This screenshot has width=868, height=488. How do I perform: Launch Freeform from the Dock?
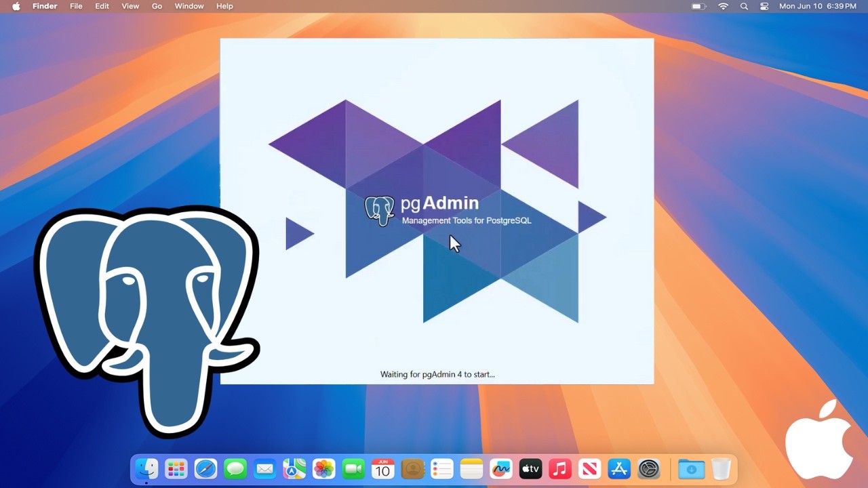(x=500, y=468)
